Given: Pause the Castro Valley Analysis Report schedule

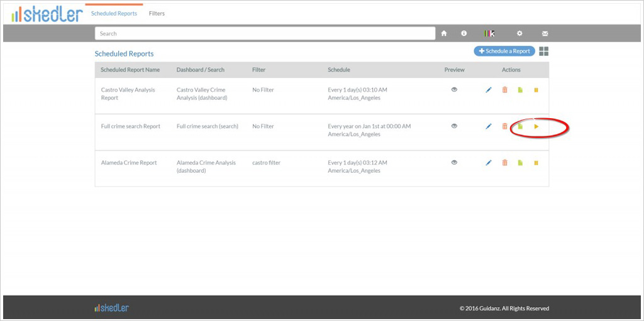Looking at the screenshot, I should pos(536,90).
